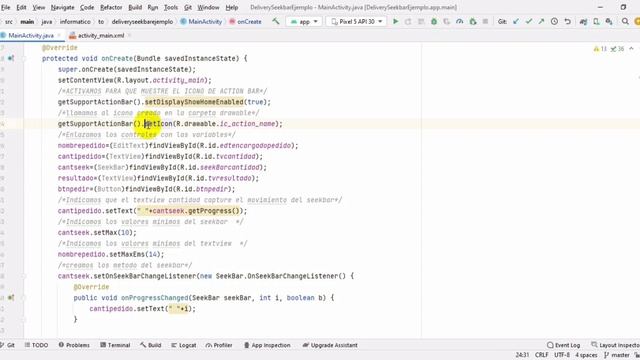Open the Pixel 5 API 30 device dropdown
Viewport: 640px width, 360px height.
(x=356, y=21)
